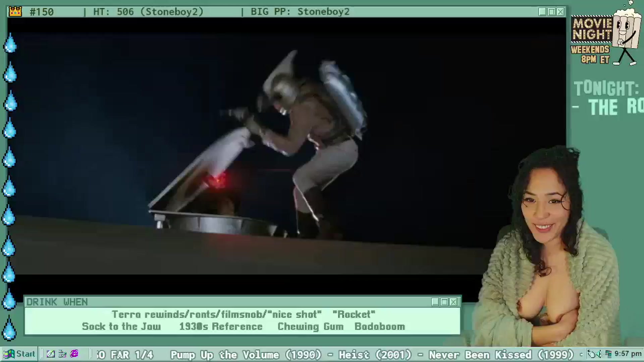Click the BIG PP: Stoneboy2 text

click(x=300, y=12)
